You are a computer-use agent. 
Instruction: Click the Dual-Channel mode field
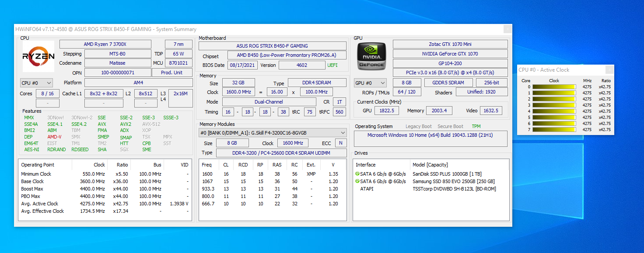tap(269, 102)
